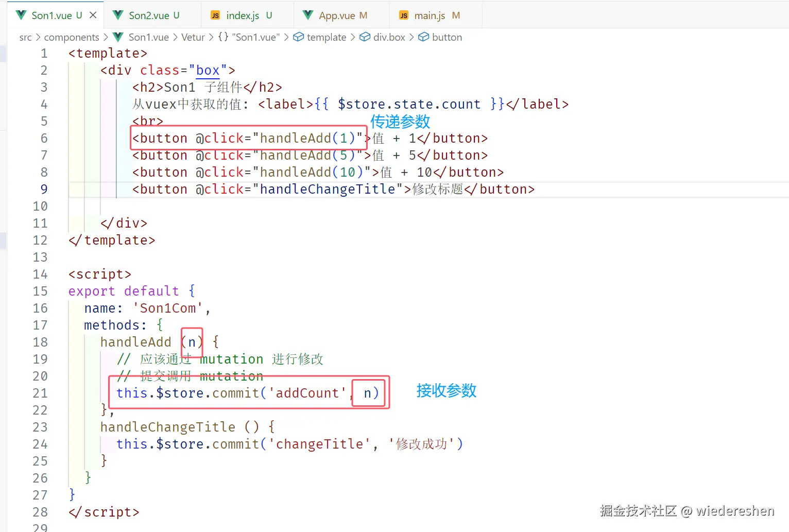Viewport: 789px width, 532px height.
Task: Click the curly braces icon in breadcrumb
Action: click(223, 37)
